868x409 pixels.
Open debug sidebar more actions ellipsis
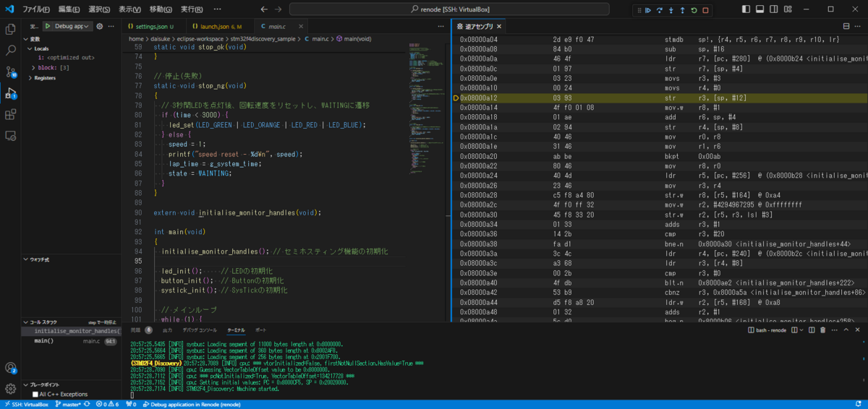pos(111,26)
